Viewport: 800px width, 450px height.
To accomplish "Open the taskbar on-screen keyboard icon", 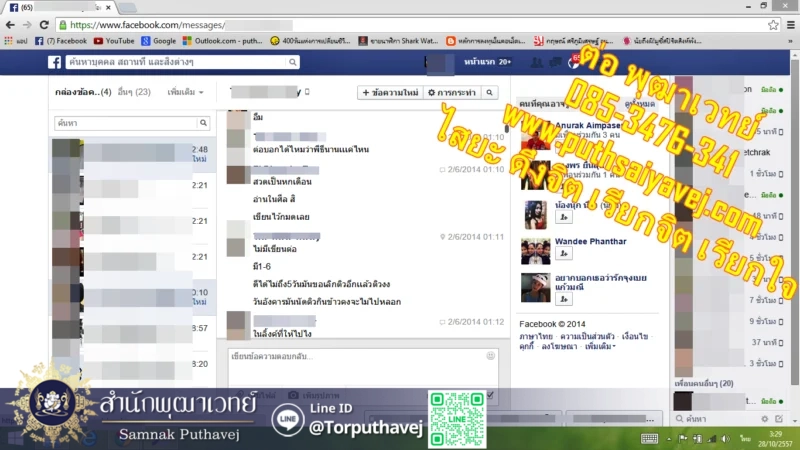I will [x=649, y=439].
